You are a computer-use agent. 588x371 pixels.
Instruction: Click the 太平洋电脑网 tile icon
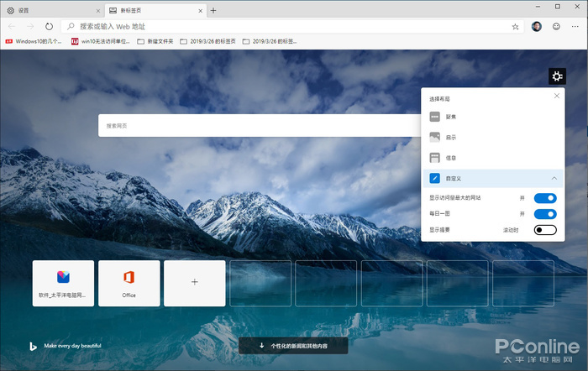click(63, 277)
